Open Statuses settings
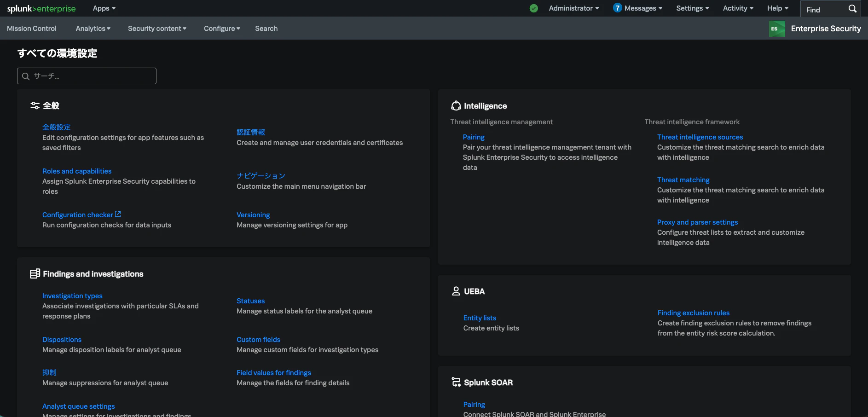 pyautogui.click(x=251, y=301)
